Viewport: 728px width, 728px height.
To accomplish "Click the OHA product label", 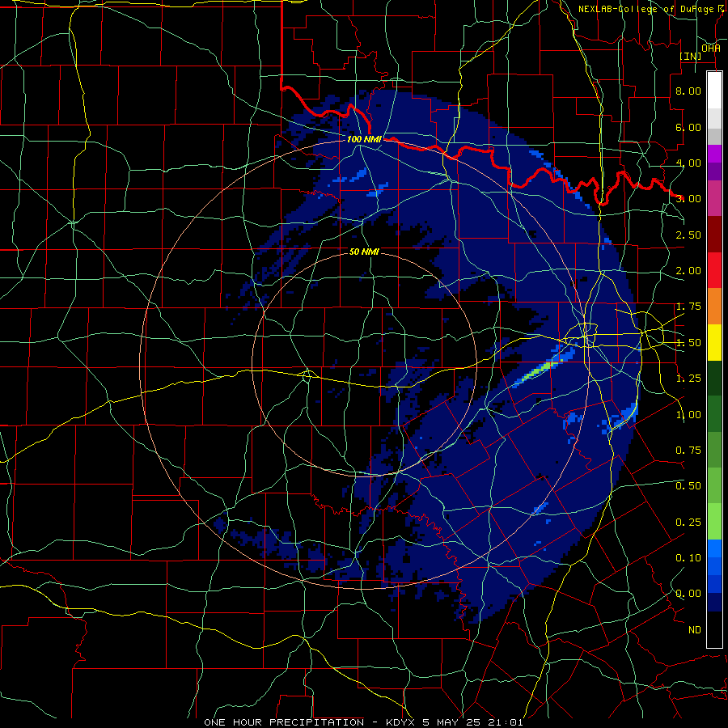I will click(711, 49).
